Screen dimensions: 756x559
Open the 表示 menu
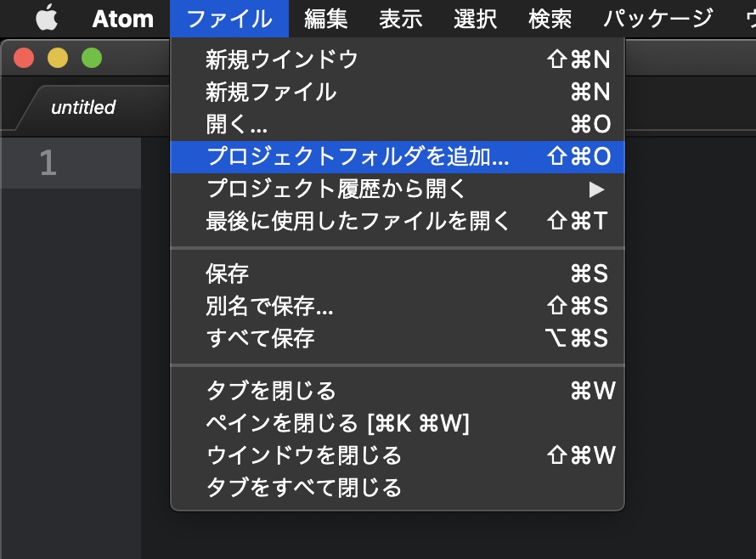pyautogui.click(x=400, y=18)
